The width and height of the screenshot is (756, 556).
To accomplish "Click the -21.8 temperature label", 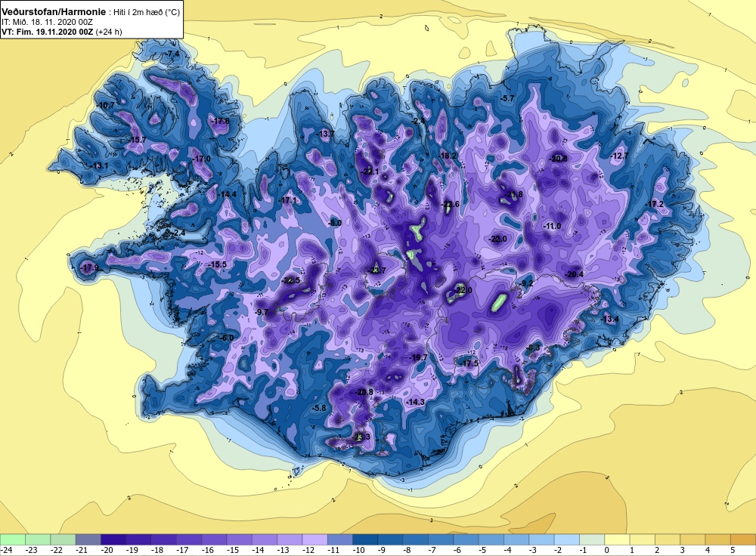I will [514, 194].
